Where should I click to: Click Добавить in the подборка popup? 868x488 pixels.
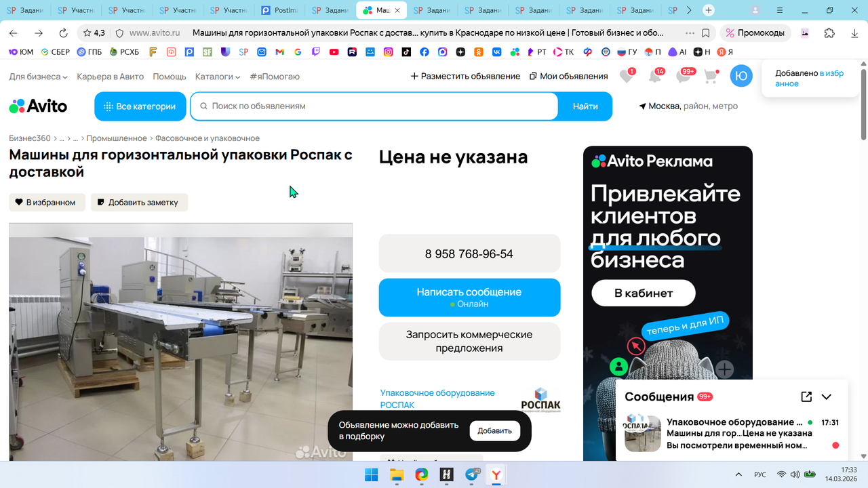coord(495,431)
